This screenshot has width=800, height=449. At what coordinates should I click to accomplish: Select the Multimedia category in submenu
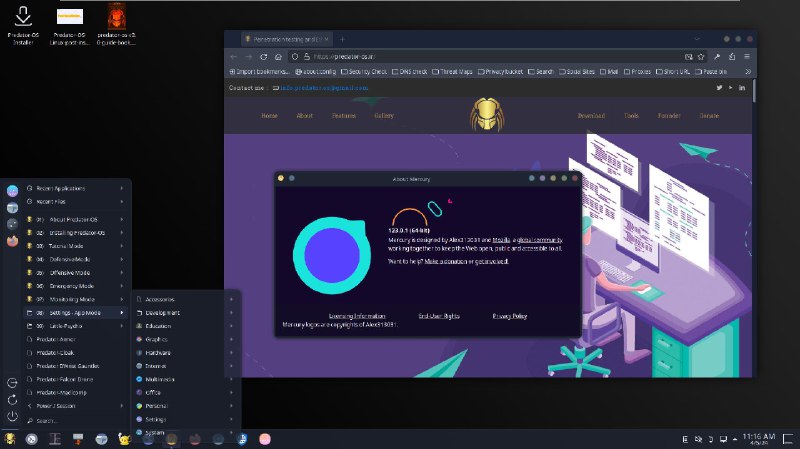click(186, 379)
